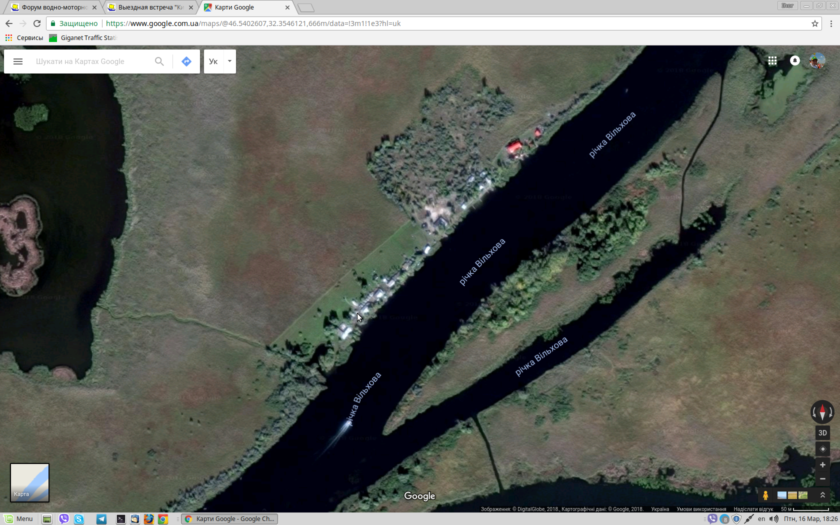Click the Надіслати відгук link
The image size is (840, 525).
click(x=753, y=509)
